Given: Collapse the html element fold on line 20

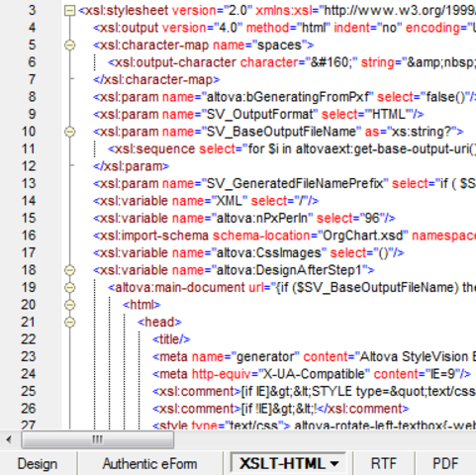Looking at the screenshot, I should 69,305.
